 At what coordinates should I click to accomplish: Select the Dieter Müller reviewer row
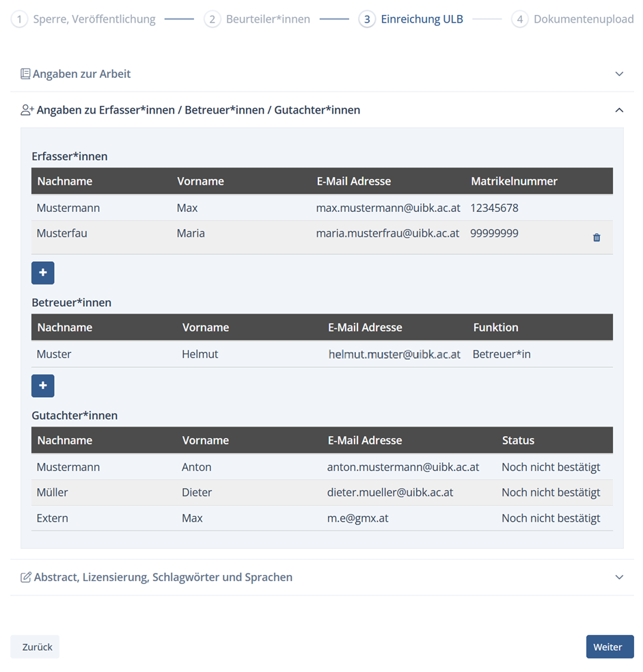pos(321,492)
